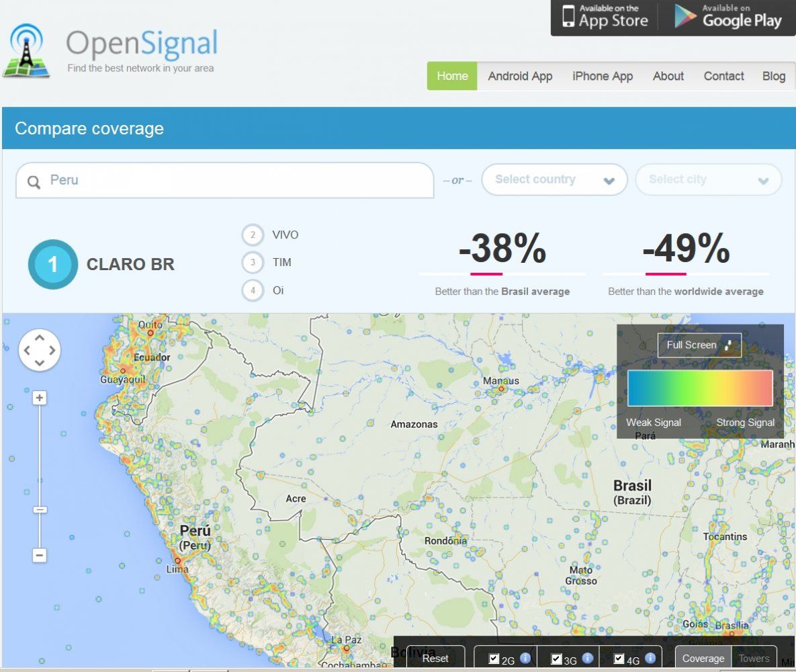The height and width of the screenshot is (672, 796).
Task: Uncheck the 3G coverage checkbox
Action: (x=556, y=659)
